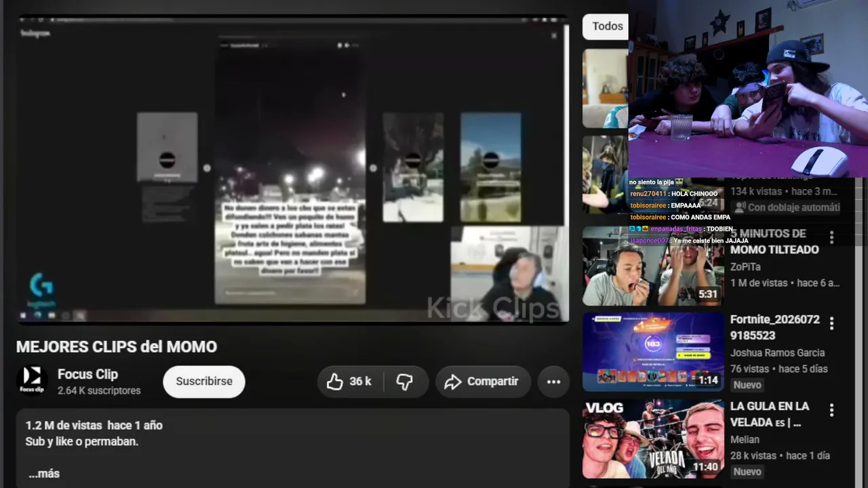Click the 76 vistas hace 5 días text

click(x=779, y=369)
